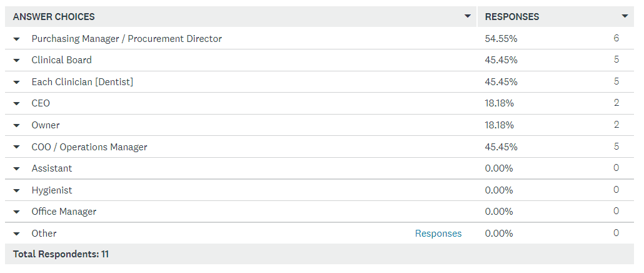Select the Responses column header text
Screen dimensions: 644x273
click(511, 17)
